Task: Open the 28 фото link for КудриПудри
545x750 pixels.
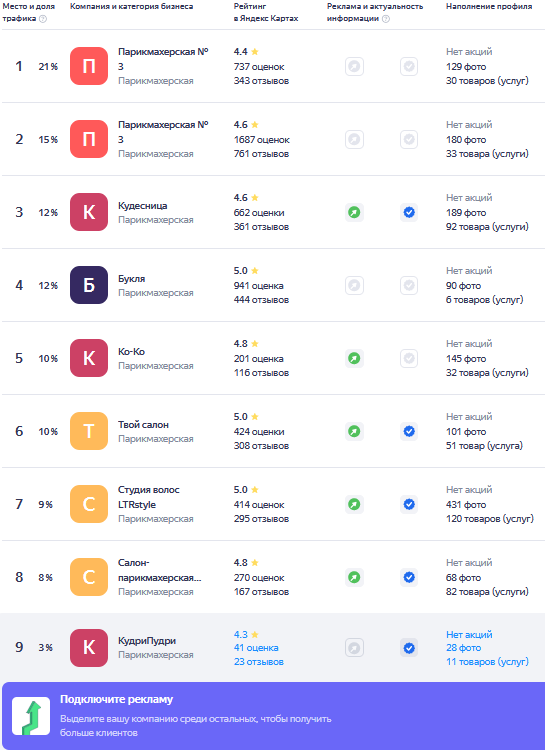Action: [464, 648]
